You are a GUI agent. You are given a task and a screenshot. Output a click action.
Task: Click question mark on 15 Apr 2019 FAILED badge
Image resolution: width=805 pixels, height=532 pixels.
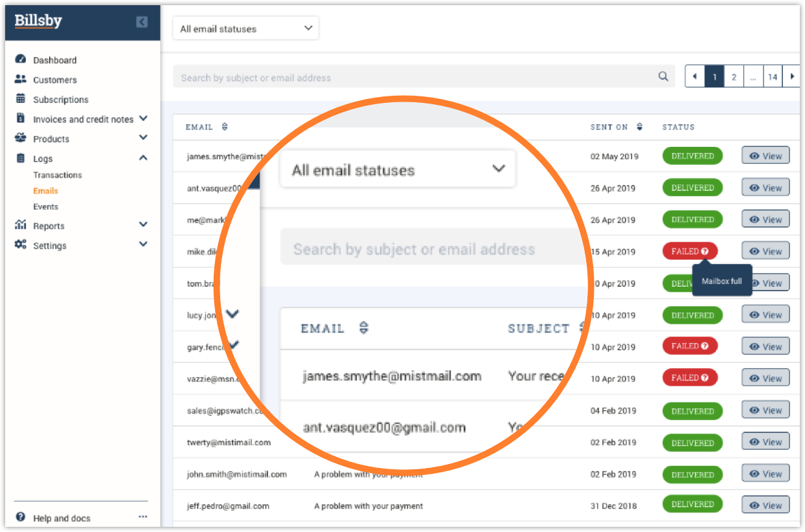(x=705, y=251)
